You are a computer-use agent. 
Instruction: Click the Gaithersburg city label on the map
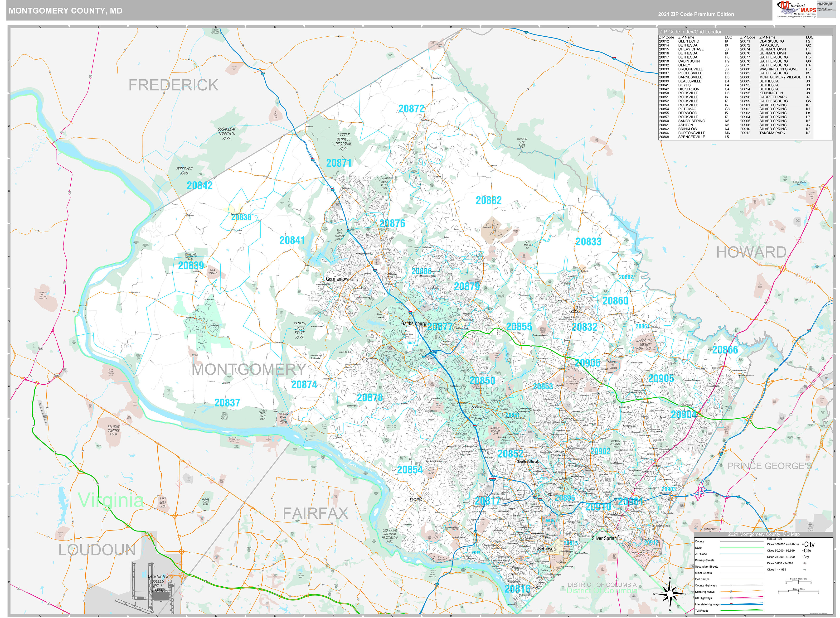click(413, 323)
